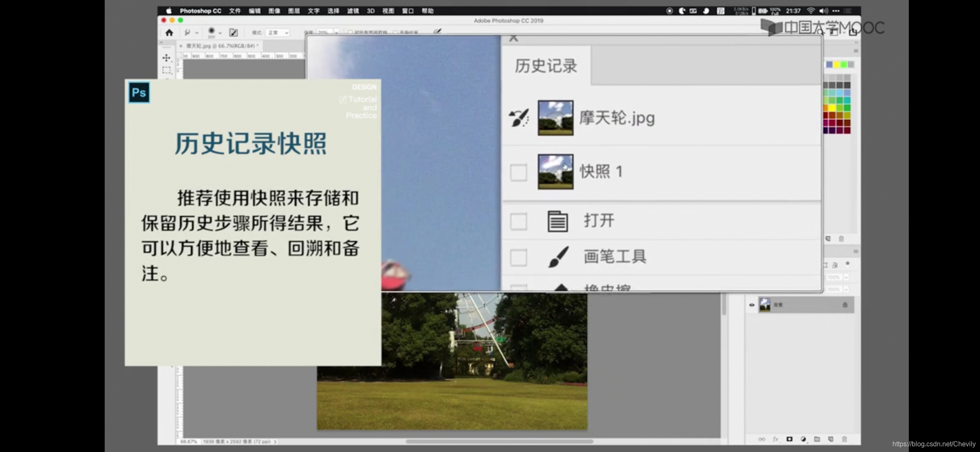This screenshot has width=980, height=452.
Task: Select the Move tool
Action: coord(167,58)
